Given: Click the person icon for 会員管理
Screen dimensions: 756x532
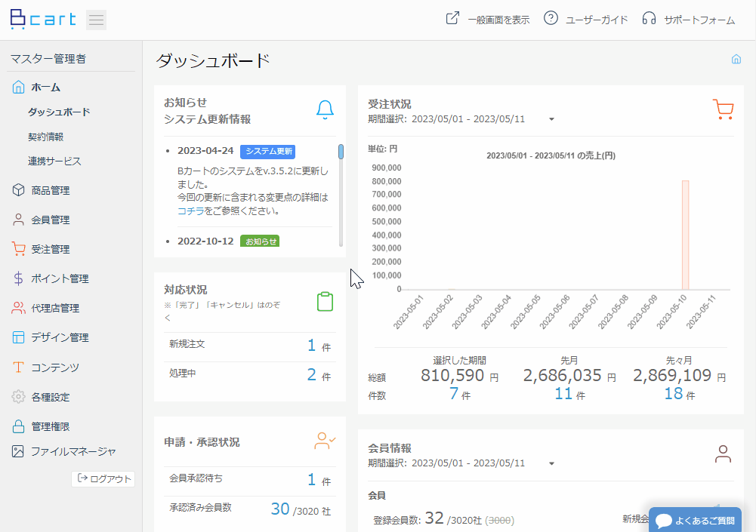Looking at the screenshot, I should [x=18, y=220].
